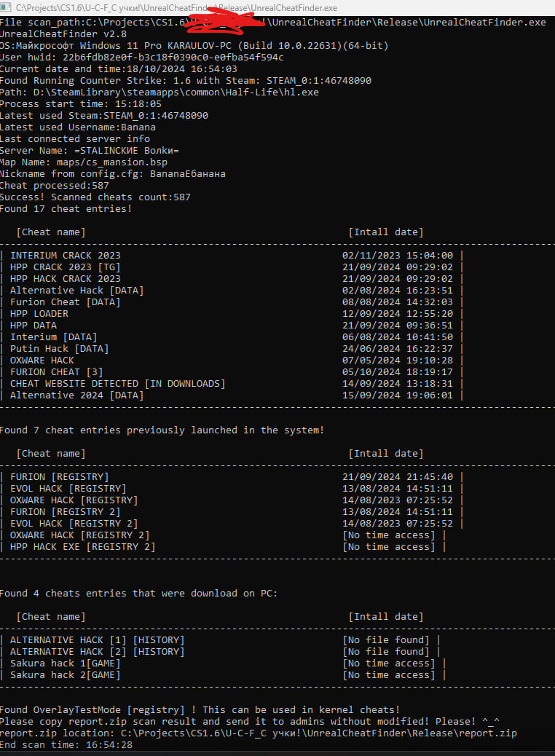Click the console window icon in title bar
Image resolution: width=555 pixels, height=756 pixels.
(x=7, y=8)
